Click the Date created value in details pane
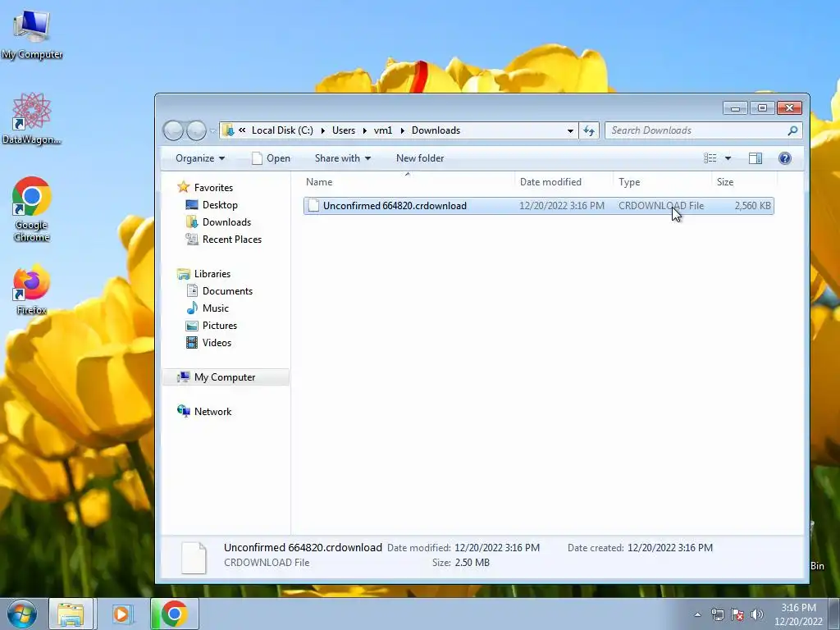840x630 pixels. (669, 547)
